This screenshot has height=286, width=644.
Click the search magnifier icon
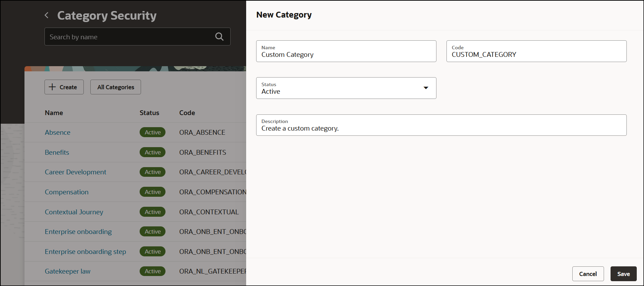[219, 37]
